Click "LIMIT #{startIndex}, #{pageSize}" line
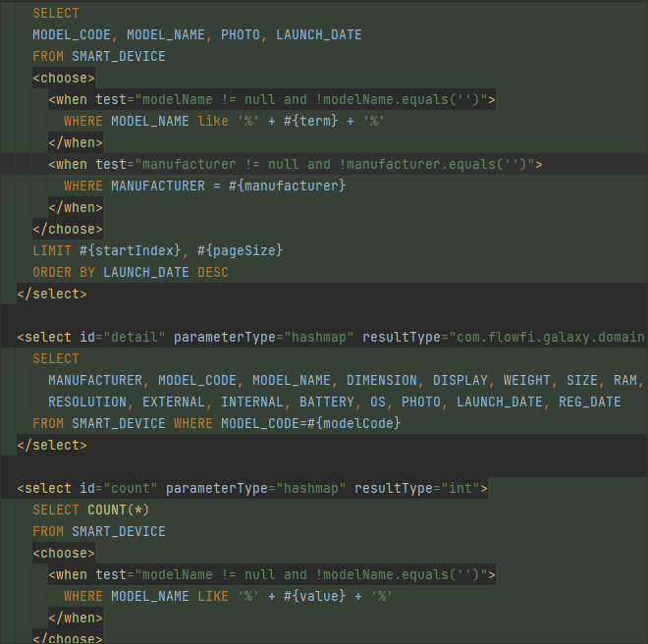The width and height of the screenshot is (648, 644). (157, 250)
